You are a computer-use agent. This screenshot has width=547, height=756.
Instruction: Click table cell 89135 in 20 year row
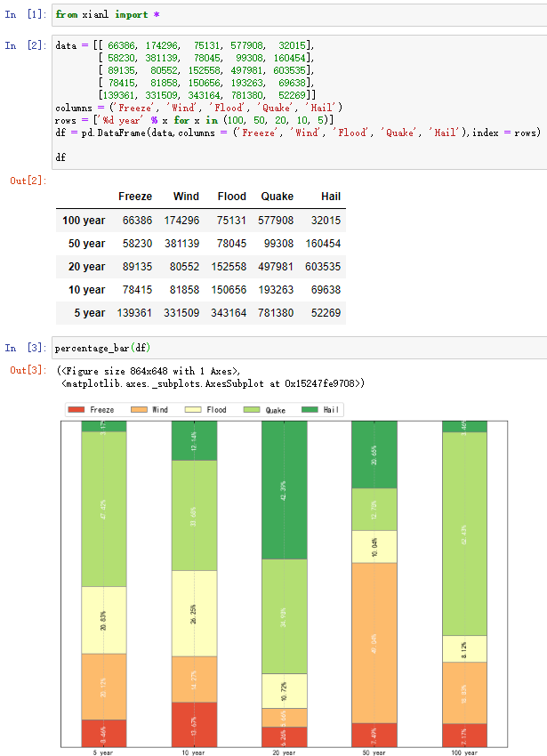pos(138,267)
